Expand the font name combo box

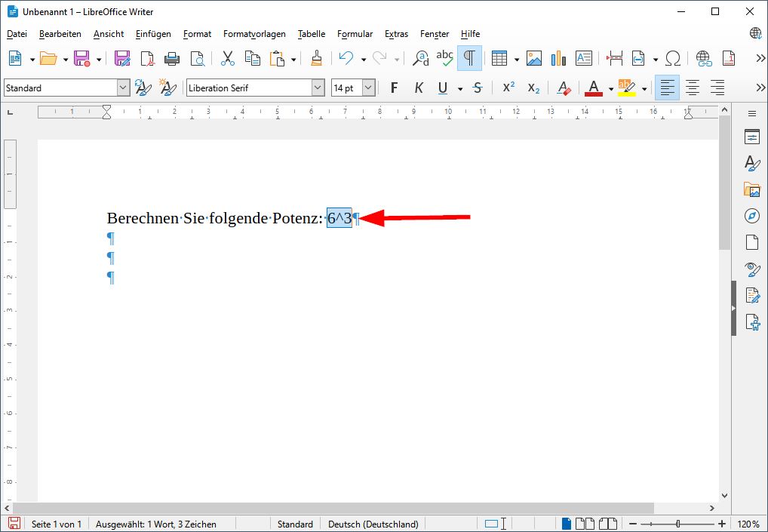(318, 88)
